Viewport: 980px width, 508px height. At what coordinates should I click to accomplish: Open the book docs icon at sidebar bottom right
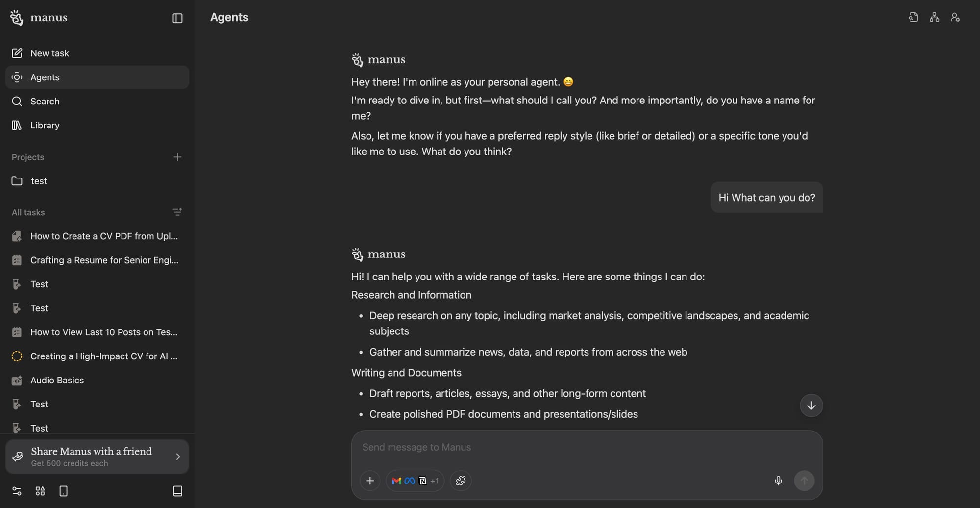tap(178, 491)
